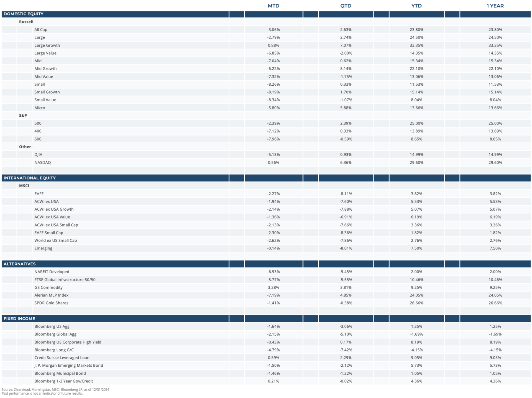Select the Small Value row label
Image resolution: width=532 pixels, height=398 pixels.
point(45,100)
